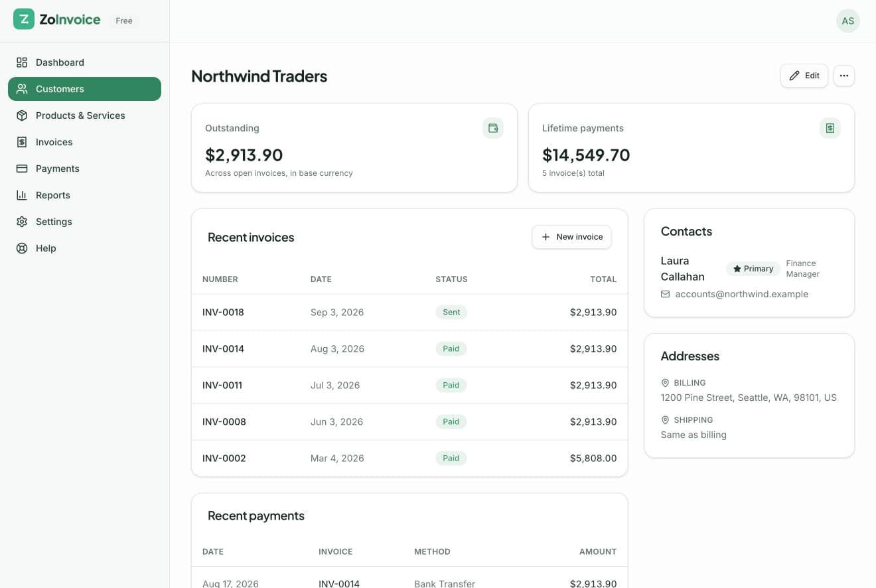This screenshot has height=588, width=876.
Task: Click the star icon in Primary badge
Action: [x=737, y=269]
